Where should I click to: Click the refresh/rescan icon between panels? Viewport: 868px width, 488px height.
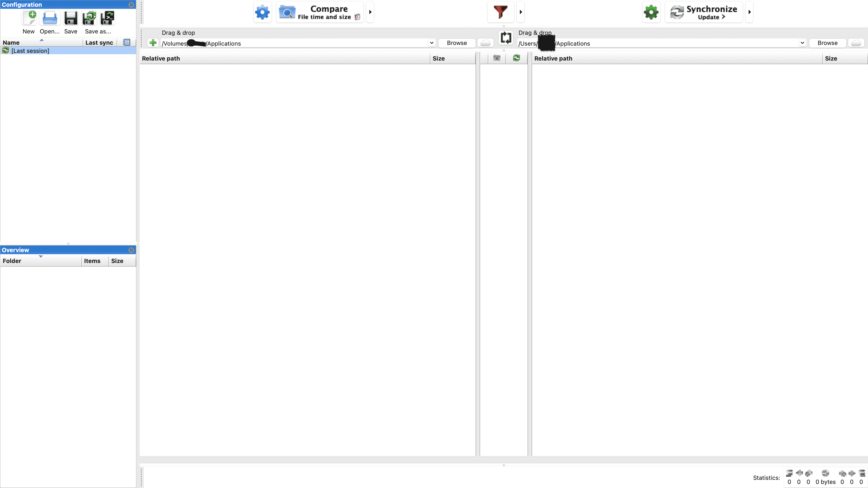pyautogui.click(x=516, y=58)
